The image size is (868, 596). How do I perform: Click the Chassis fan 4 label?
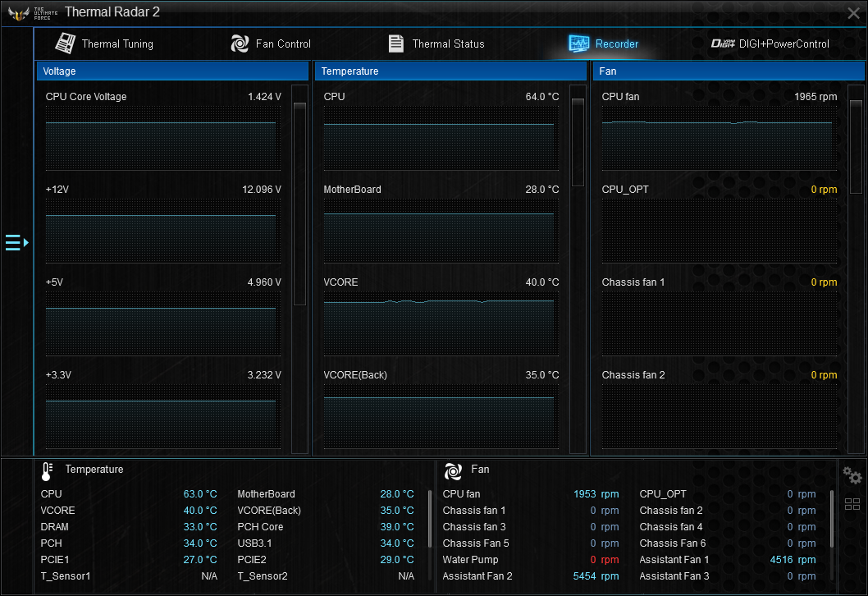point(671,527)
